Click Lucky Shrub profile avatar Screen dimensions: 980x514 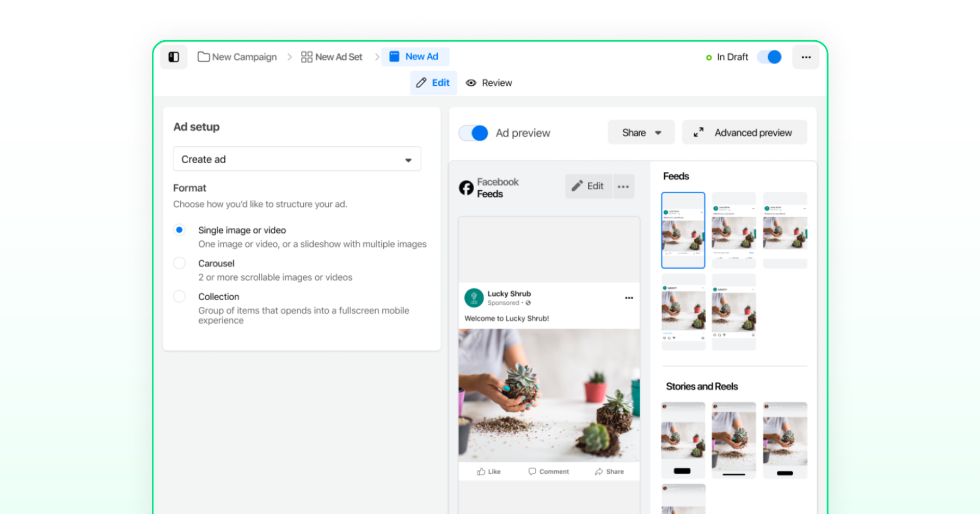tap(474, 298)
